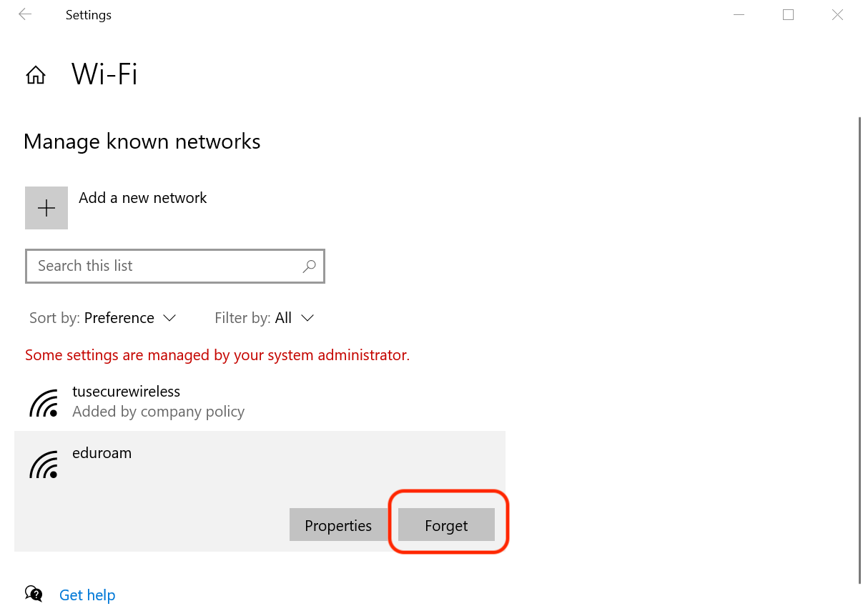This screenshot has height=616, width=863.
Task: Click the eduroam Wi-Fi signal icon
Action: [x=44, y=464]
